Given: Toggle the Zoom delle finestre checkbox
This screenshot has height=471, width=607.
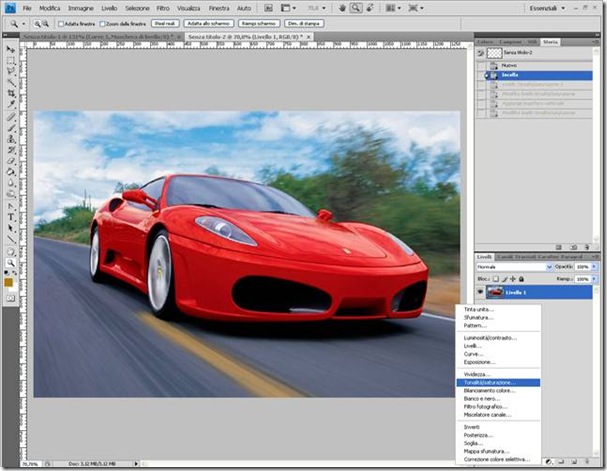Looking at the screenshot, I should point(103,24).
